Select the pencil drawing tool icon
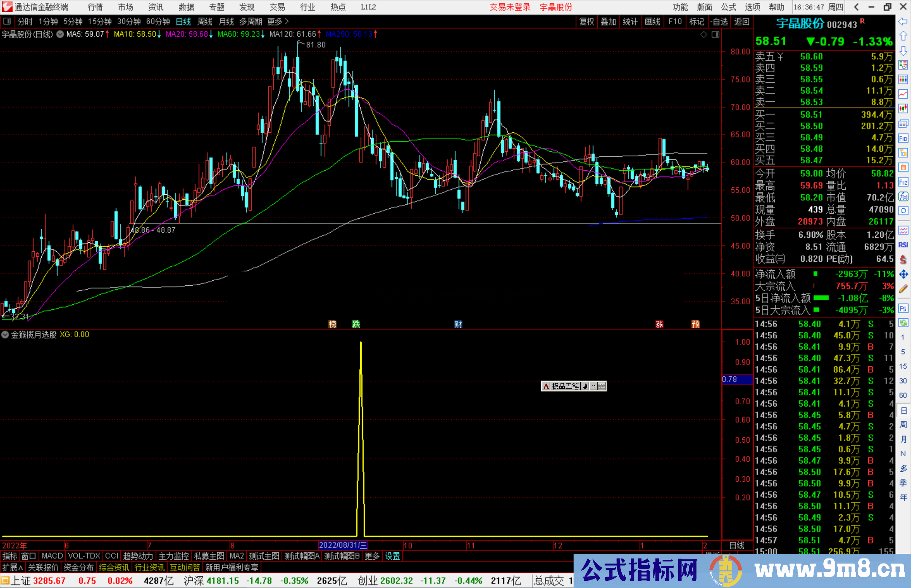The width and height of the screenshot is (911, 588). pyautogui.click(x=903, y=289)
